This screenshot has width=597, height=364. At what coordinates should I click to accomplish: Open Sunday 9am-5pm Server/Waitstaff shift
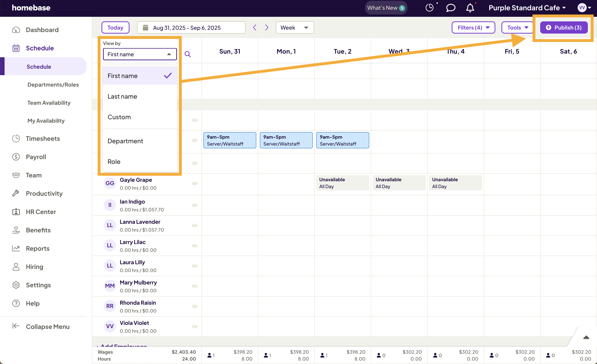tap(230, 140)
